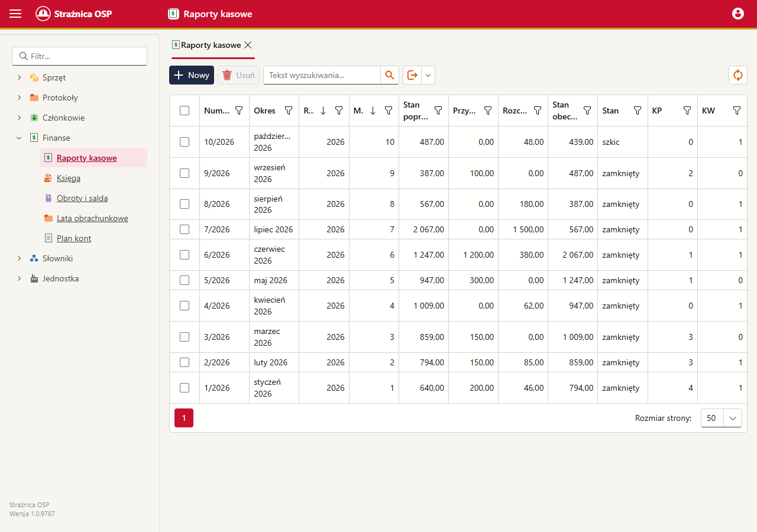This screenshot has height=532, width=757.
Task: Select the checkbox for report 5/2026
Action: tap(185, 280)
